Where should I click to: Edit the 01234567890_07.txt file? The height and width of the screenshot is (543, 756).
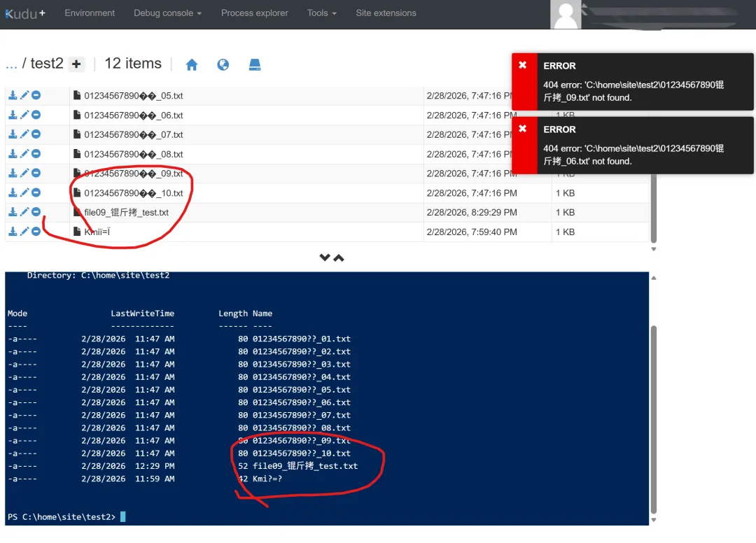click(24, 134)
